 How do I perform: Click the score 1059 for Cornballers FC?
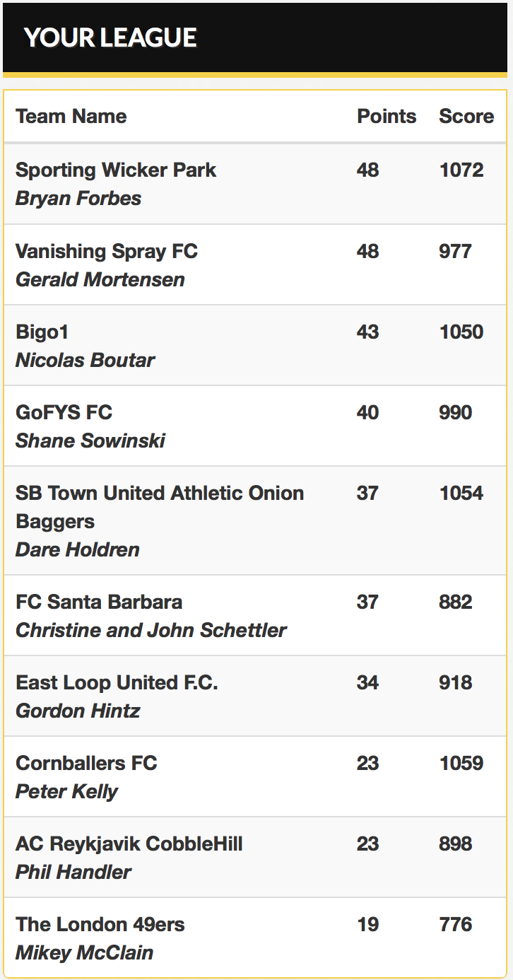tap(461, 763)
